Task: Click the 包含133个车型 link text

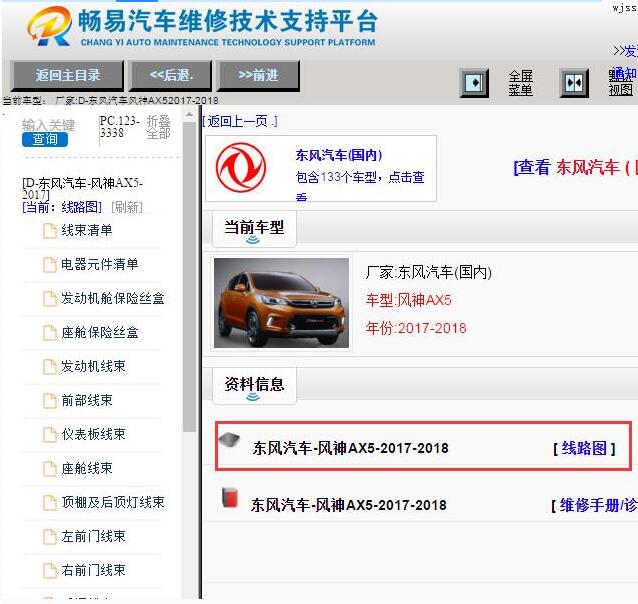Action: point(360,177)
